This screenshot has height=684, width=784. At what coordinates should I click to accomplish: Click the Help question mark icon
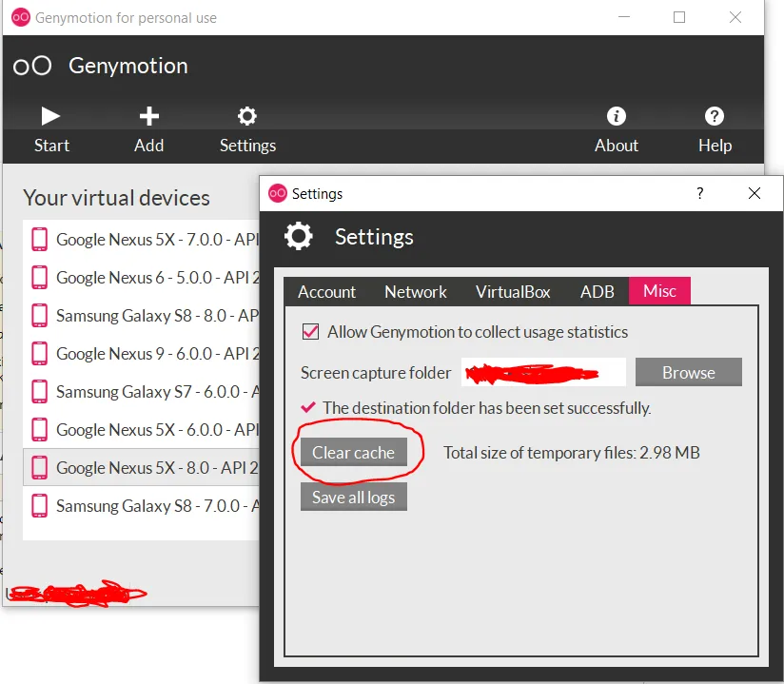click(x=714, y=116)
